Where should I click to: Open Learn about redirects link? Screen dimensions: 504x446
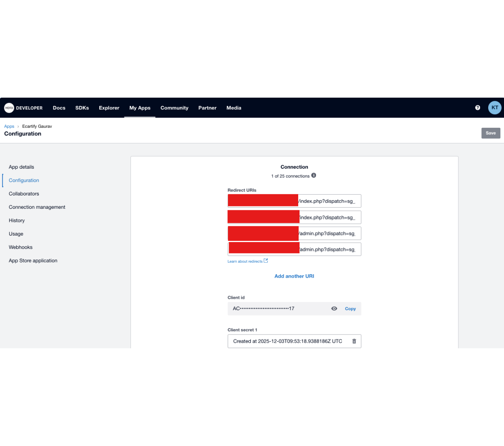pos(245,262)
